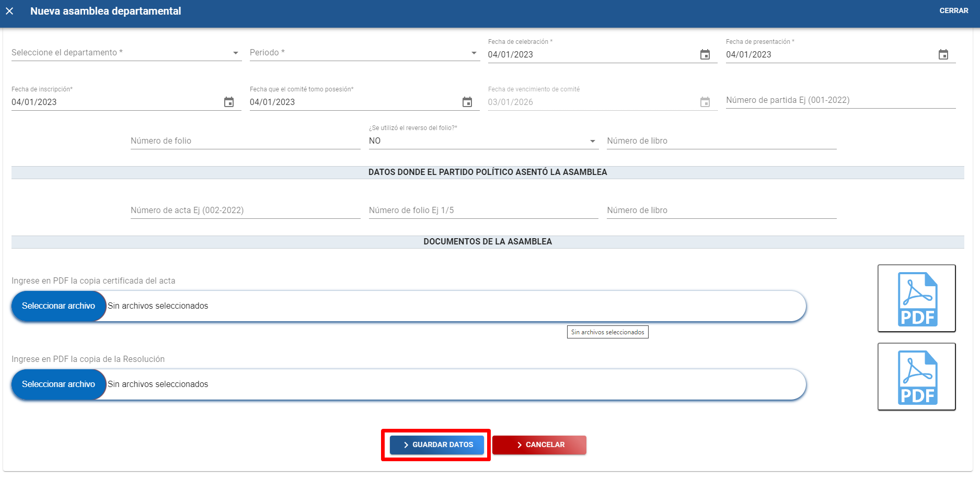Open calendar for Fecha de inscripción

(229, 102)
